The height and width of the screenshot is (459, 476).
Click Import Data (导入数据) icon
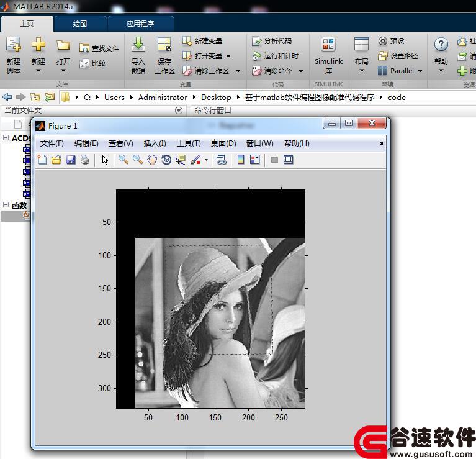[x=138, y=44]
